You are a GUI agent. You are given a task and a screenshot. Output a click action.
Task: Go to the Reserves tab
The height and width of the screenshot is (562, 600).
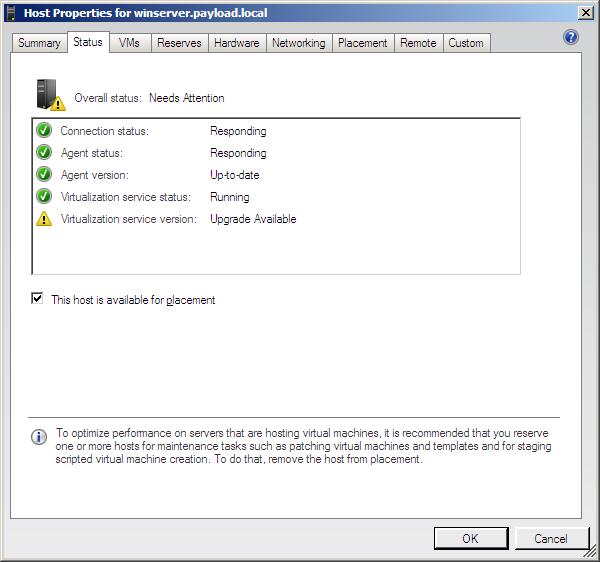179,43
